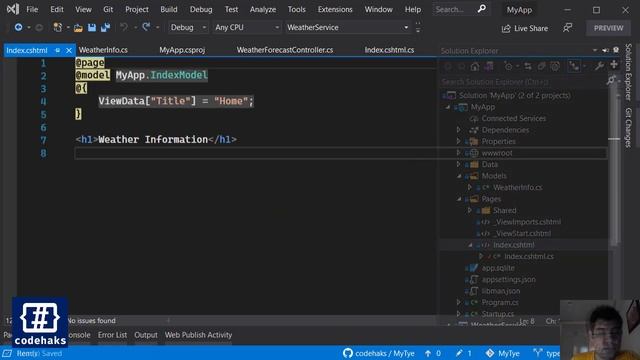The image size is (640, 360).
Task: Click the Switch Views icon in Solution Explorer
Action: (x=489, y=66)
